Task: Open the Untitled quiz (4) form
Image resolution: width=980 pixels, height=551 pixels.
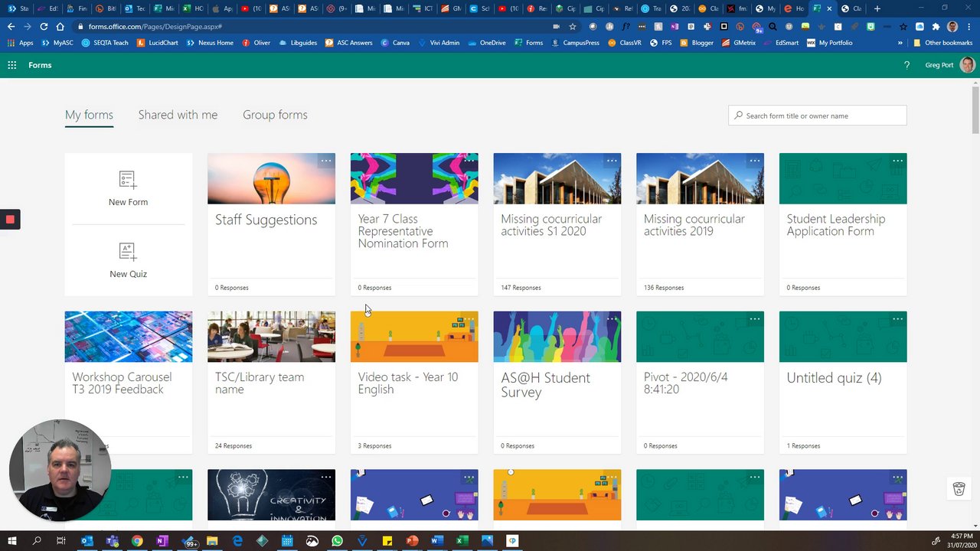Action: coord(843,383)
